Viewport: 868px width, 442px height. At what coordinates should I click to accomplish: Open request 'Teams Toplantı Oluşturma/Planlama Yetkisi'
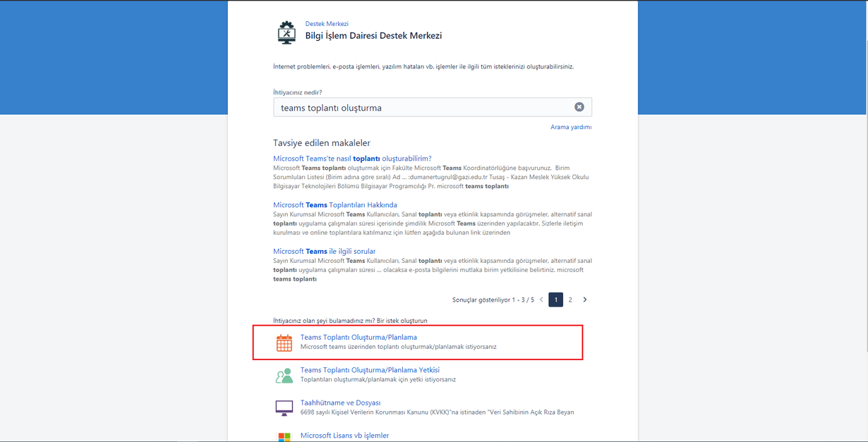pyautogui.click(x=370, y=369)
